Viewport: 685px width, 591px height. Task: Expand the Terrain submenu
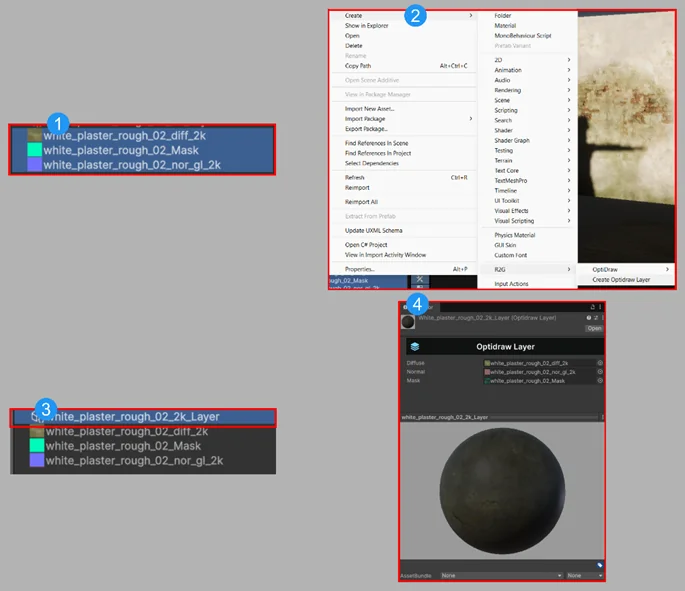point(528,160)
